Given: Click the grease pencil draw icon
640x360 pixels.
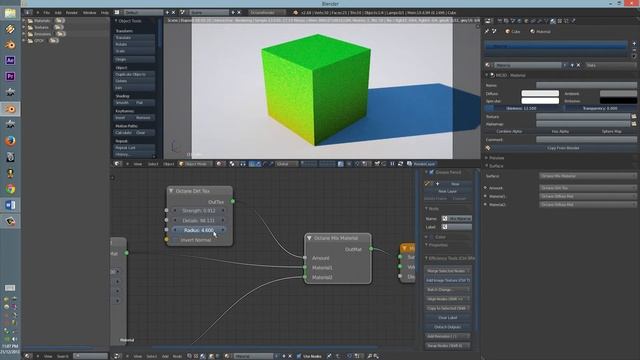Looking at the screenshot, I should click(x=427, y=184).
